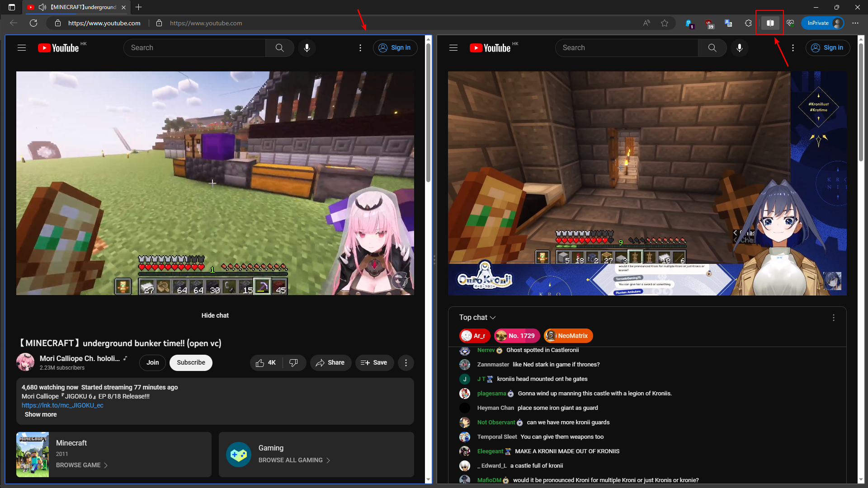Click the NeoMatrix super chat chip
868x488 pixels.
click(568, 336)
